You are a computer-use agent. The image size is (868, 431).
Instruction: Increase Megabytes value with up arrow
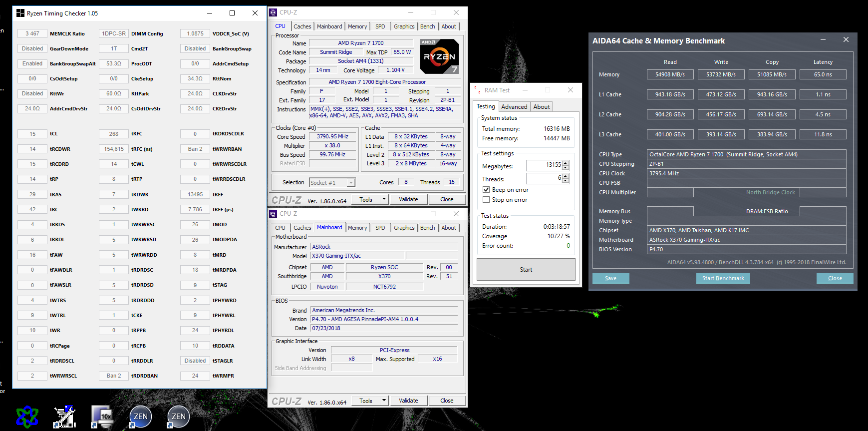(566, 163)
